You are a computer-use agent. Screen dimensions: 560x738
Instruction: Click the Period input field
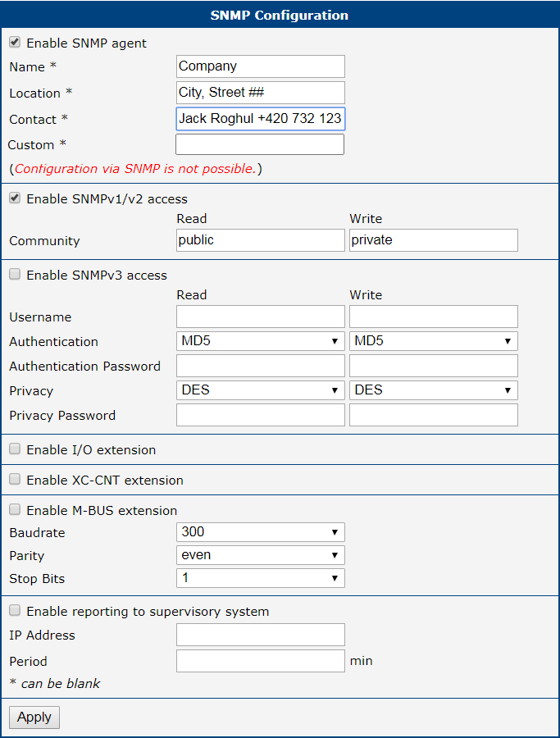[x=261, y=661]
